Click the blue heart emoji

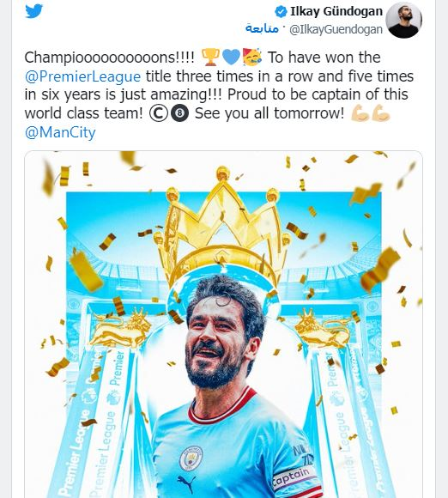coord(231,58)
